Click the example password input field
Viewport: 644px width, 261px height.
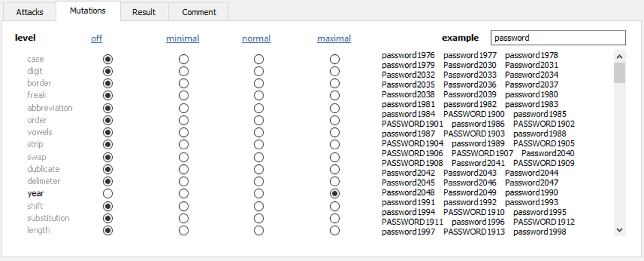pyautogui.click(x=558, y=38)
